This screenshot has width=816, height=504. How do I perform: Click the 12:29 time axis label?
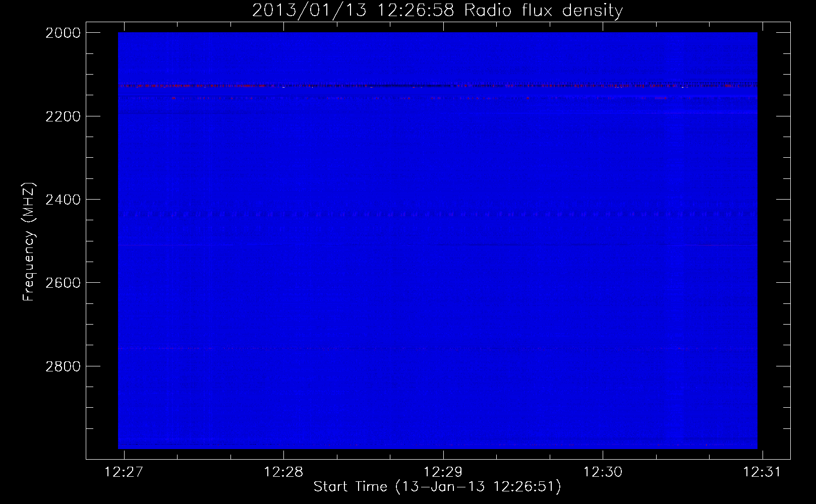[x=443, y=472]
